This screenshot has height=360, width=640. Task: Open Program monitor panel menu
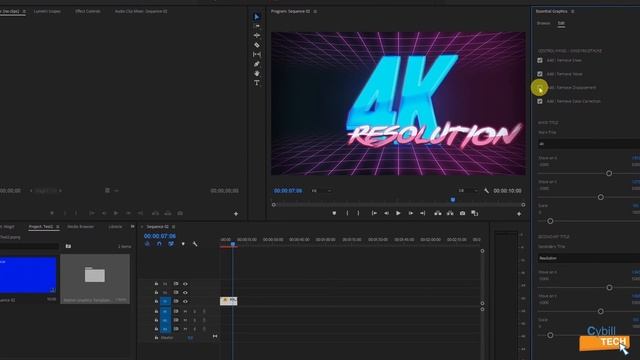(315, 11)
